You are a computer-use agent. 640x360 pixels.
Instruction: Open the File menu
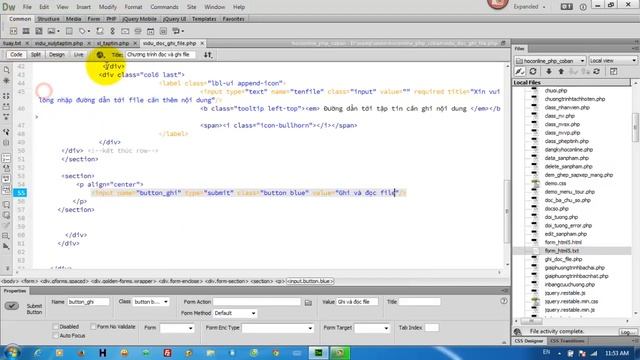[27, 7]
